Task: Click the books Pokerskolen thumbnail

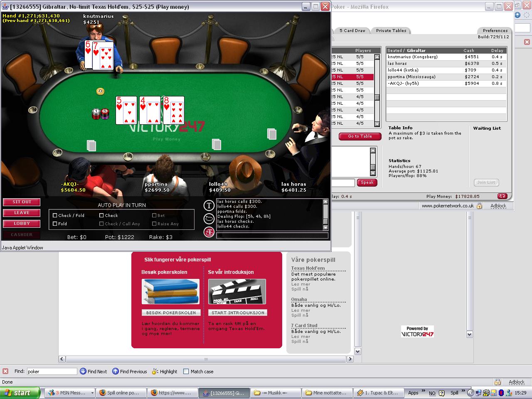Action: 170,291
